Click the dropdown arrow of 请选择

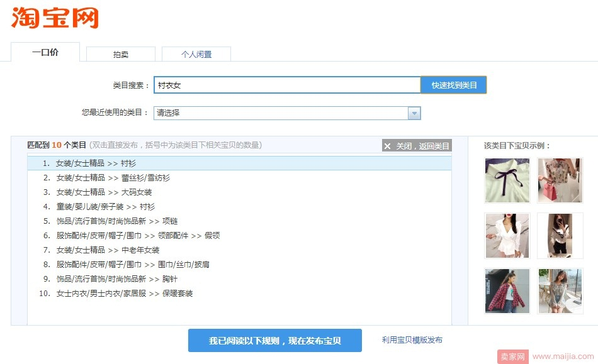(x=414, y=113)
